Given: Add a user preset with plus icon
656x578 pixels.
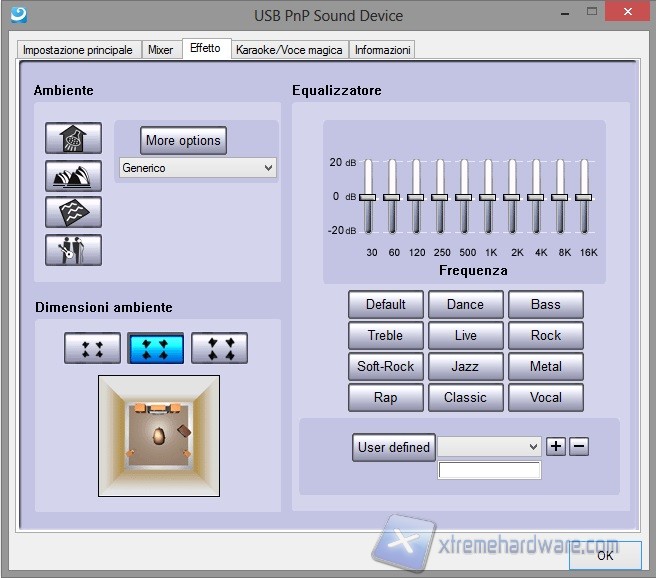Looking at the screenshot, I should tap(556, 446).
